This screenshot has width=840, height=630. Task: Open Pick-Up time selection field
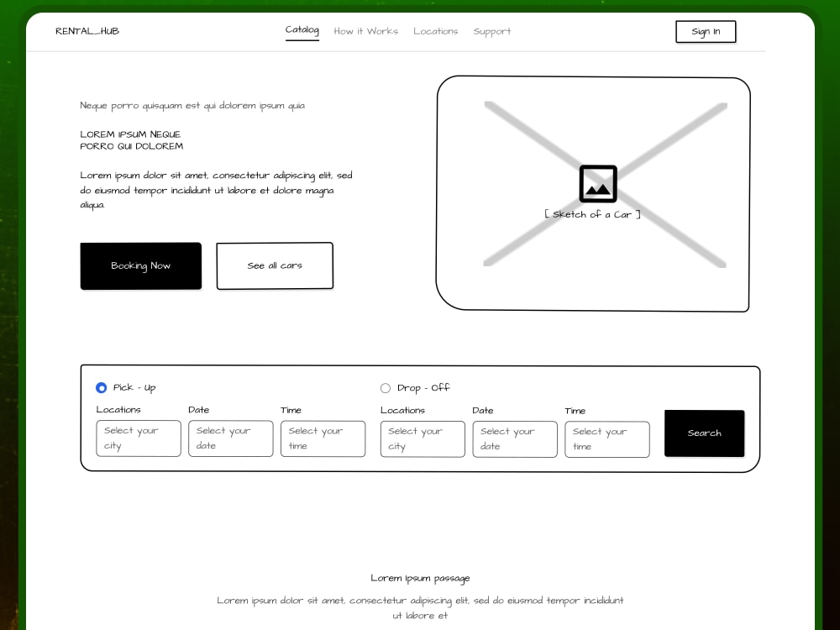[x=323, y=438]
